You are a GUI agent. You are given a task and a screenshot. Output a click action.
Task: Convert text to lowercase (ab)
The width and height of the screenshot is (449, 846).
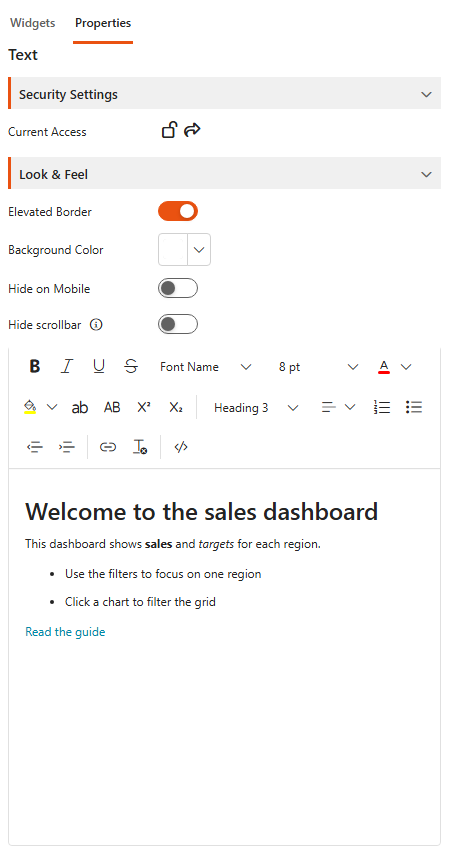point(80,407)
